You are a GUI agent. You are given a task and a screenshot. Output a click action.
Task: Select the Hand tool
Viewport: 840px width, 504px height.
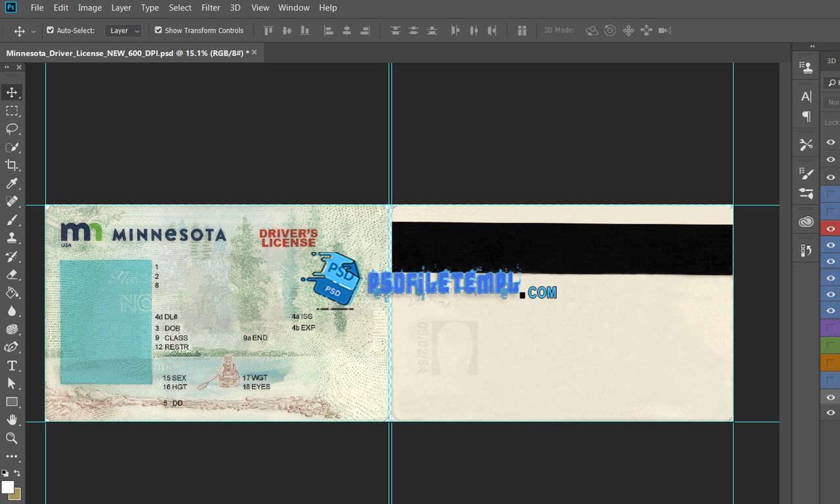click(12, 420)
